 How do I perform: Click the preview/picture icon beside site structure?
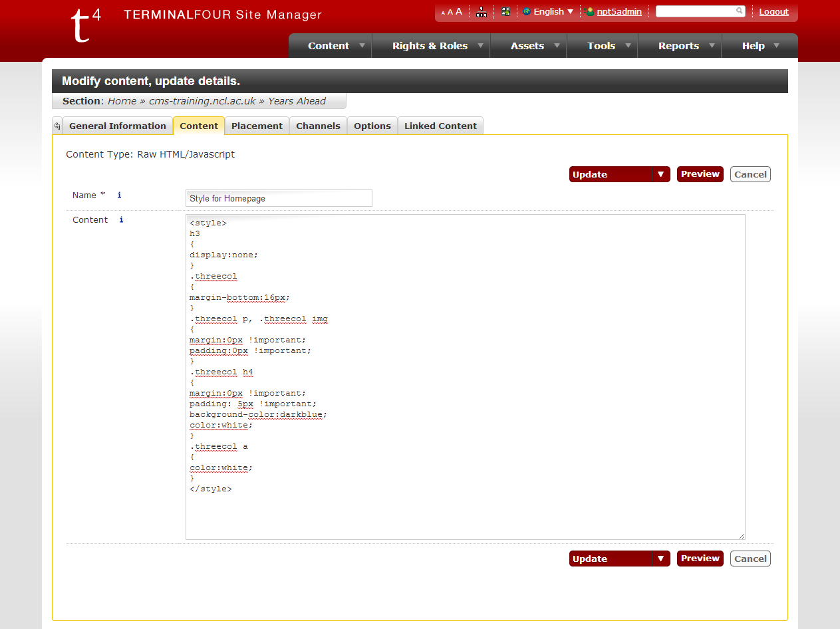coord(506,12)
